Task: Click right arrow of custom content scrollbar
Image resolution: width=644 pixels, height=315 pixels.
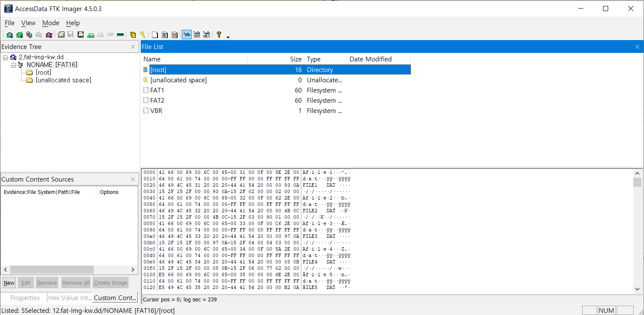Action: [133, 270]
